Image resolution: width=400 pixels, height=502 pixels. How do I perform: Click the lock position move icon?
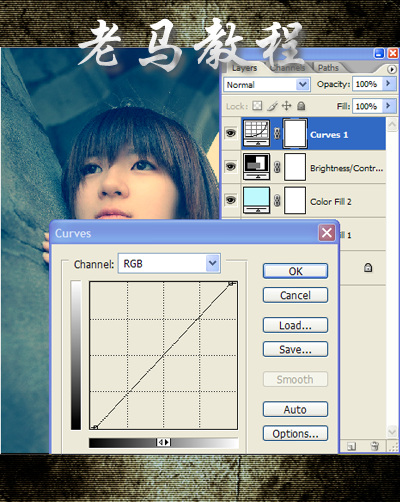click(286, 106)
